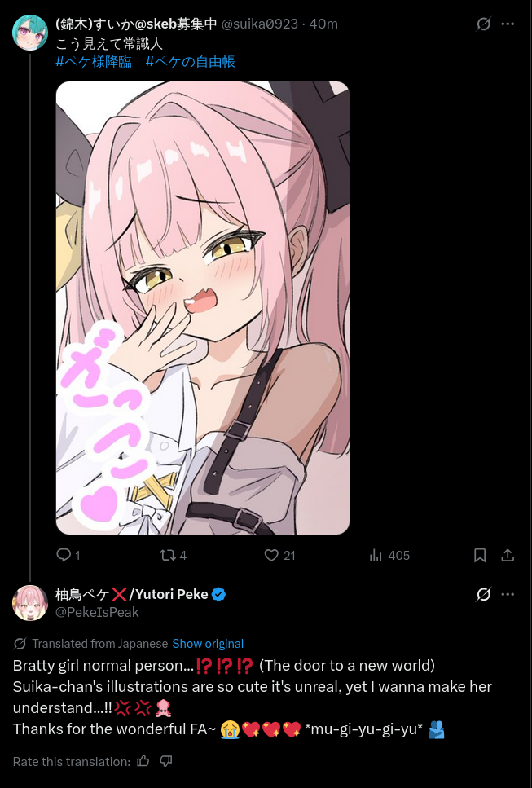
Task: Open hashtag #ペケの自由帳
Action: 191,62
